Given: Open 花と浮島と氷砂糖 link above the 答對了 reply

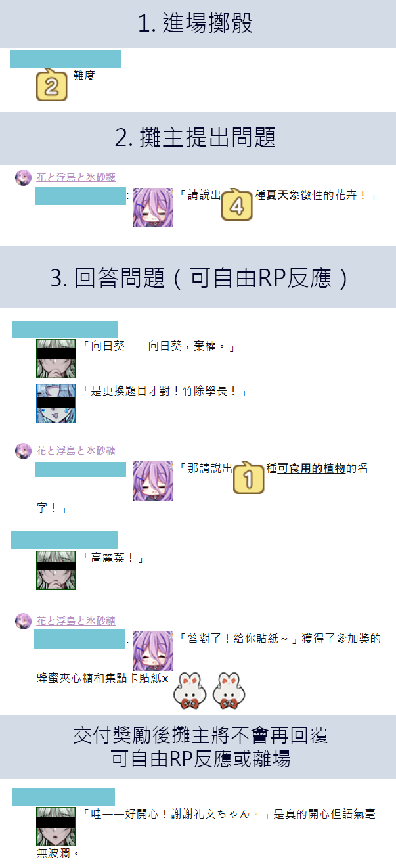Looking at the screenshot, I should click(x=76, y=620).
